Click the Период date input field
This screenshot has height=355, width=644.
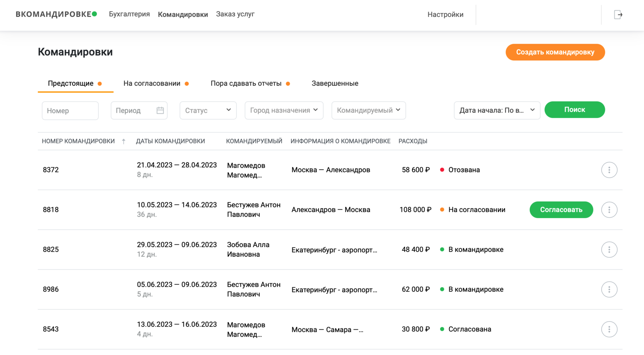[x=139, y=110]
